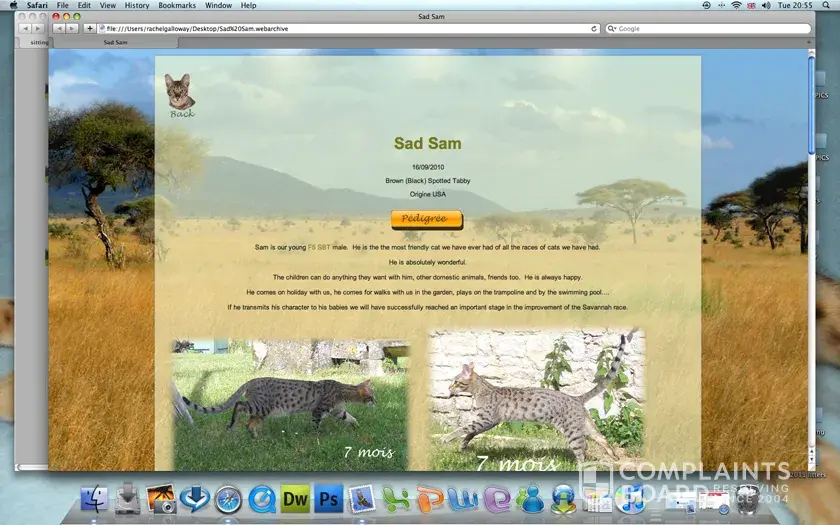Click the Back cat icon
Image resolution: width=840 pixels, height=525 pixels.
point(180,94)
